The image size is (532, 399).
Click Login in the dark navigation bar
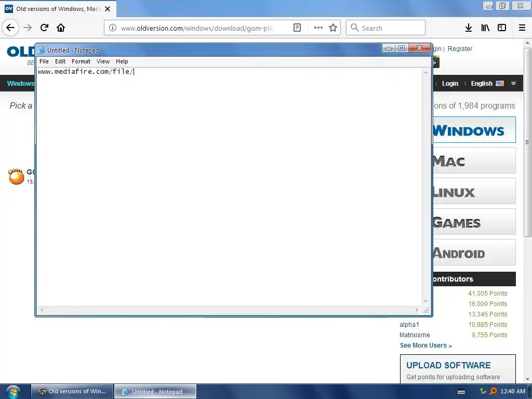[450, 84]
